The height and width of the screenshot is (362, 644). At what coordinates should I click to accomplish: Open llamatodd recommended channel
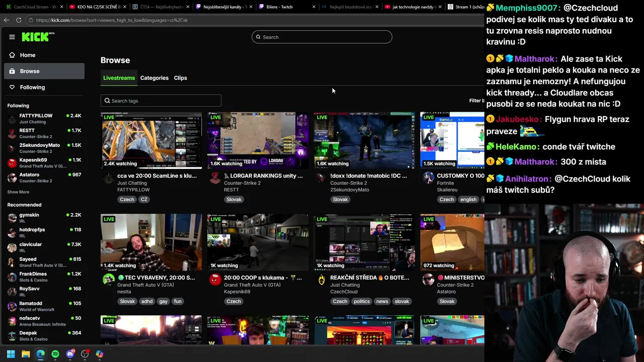coord(44,306)
